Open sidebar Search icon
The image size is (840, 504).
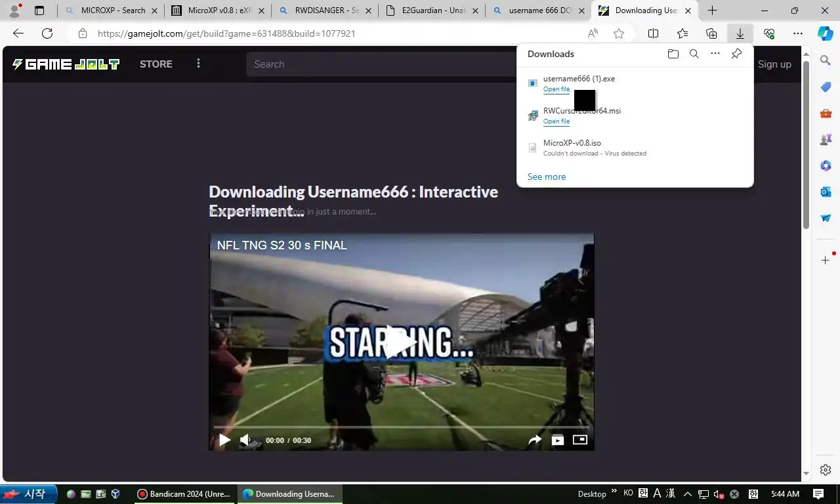click(826, 60)
